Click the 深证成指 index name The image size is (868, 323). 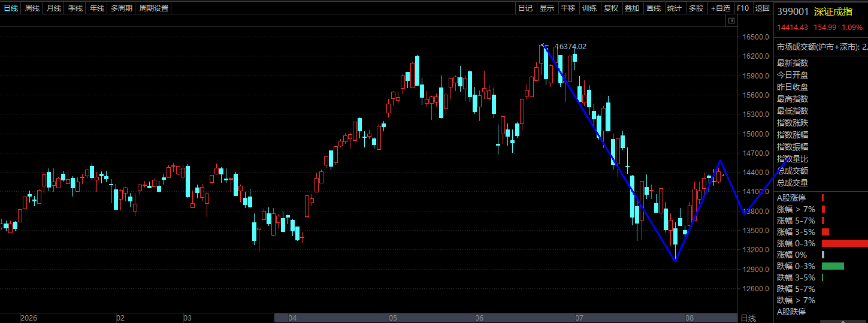click(833, 11)
